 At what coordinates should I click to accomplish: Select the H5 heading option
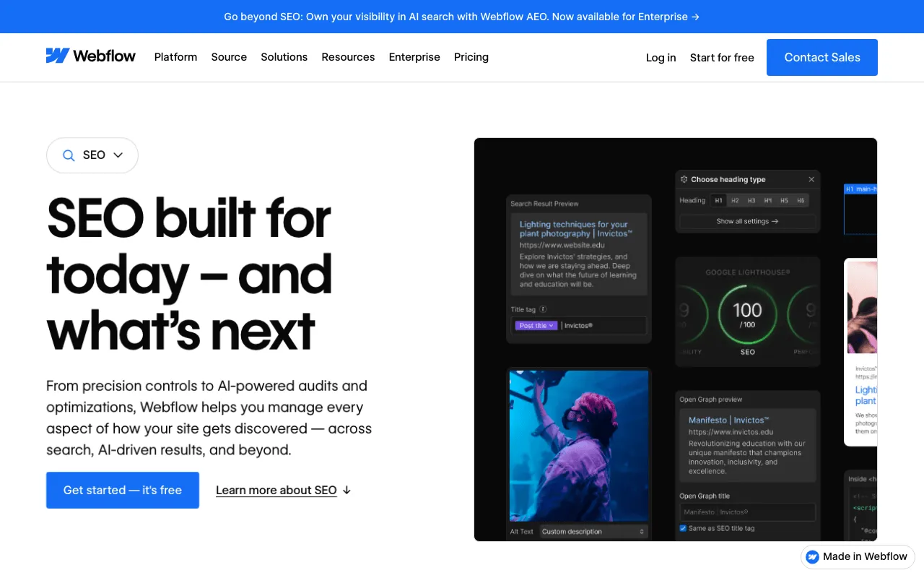(784, 200)
